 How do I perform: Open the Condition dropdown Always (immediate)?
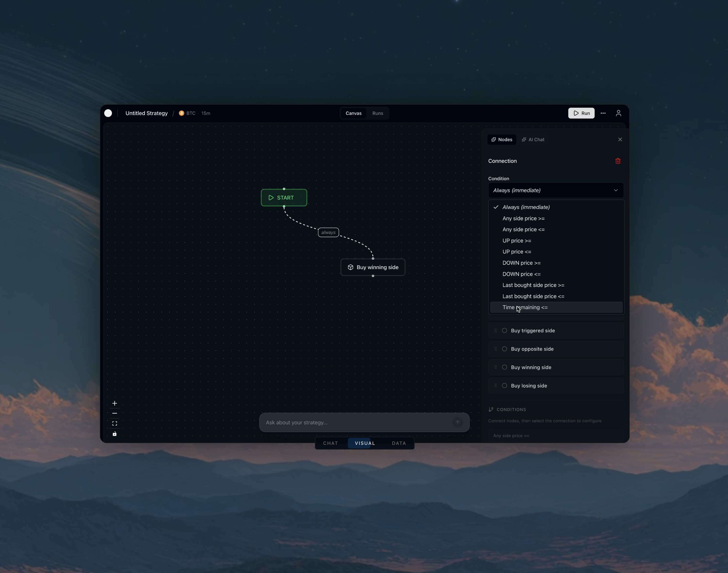pos(555,190)
